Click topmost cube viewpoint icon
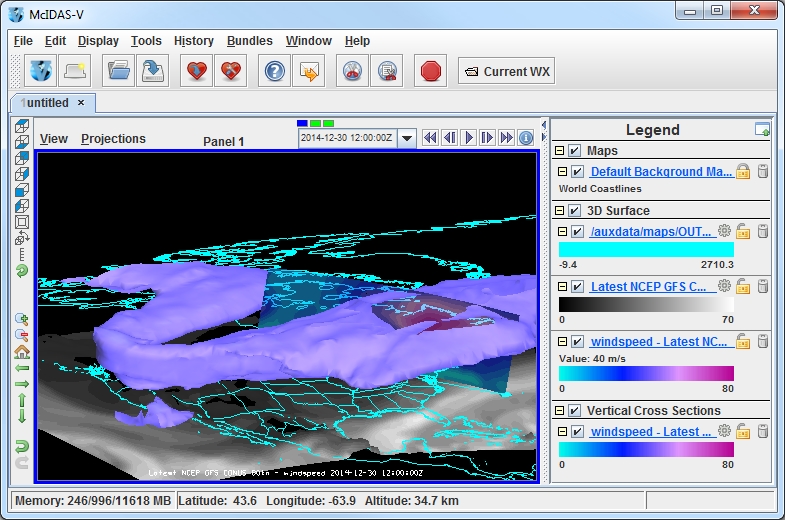This screenshot has width=785, height=520. [22, 126]
